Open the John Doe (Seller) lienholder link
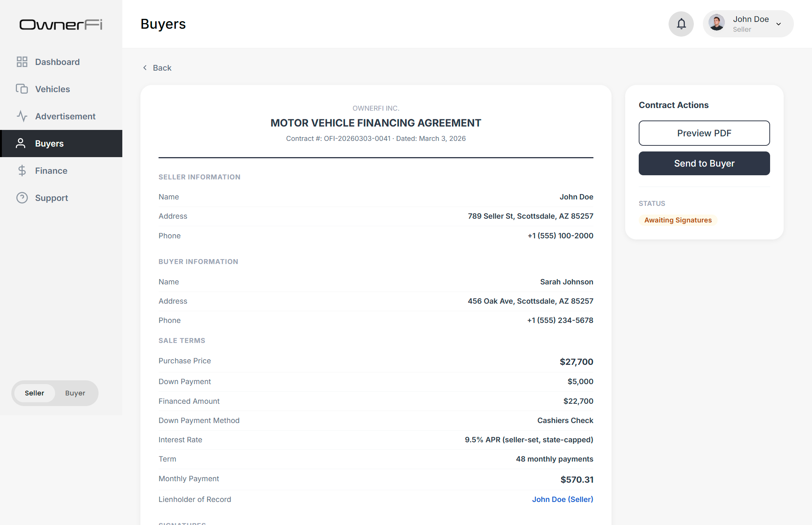The width and height of the screenshot is (812, 525). [562, 499]
